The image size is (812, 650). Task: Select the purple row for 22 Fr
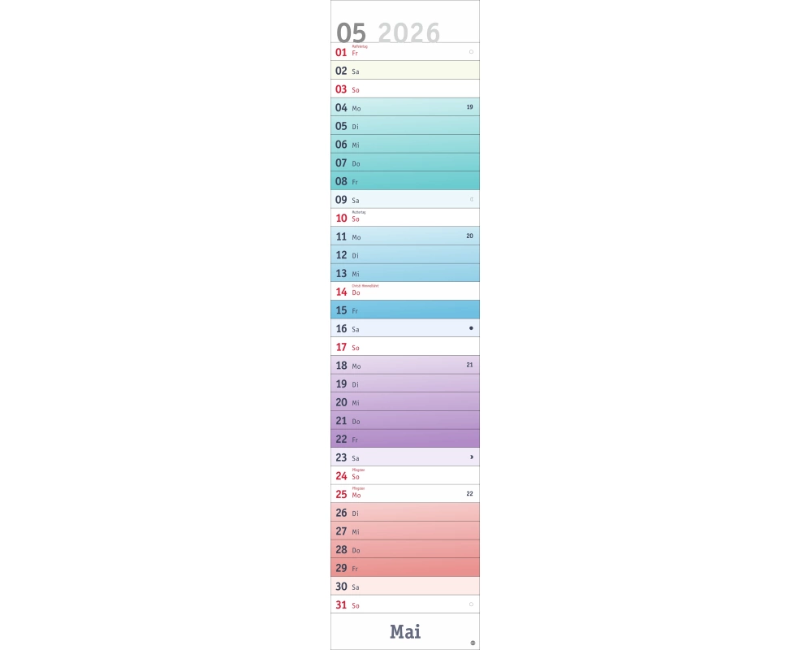click(404, 439)
